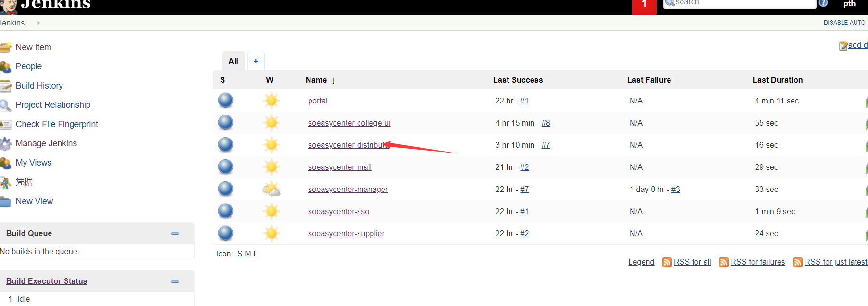
Task: Click blue status ball for soeasycenter-sso
Action: pos(225,211)
